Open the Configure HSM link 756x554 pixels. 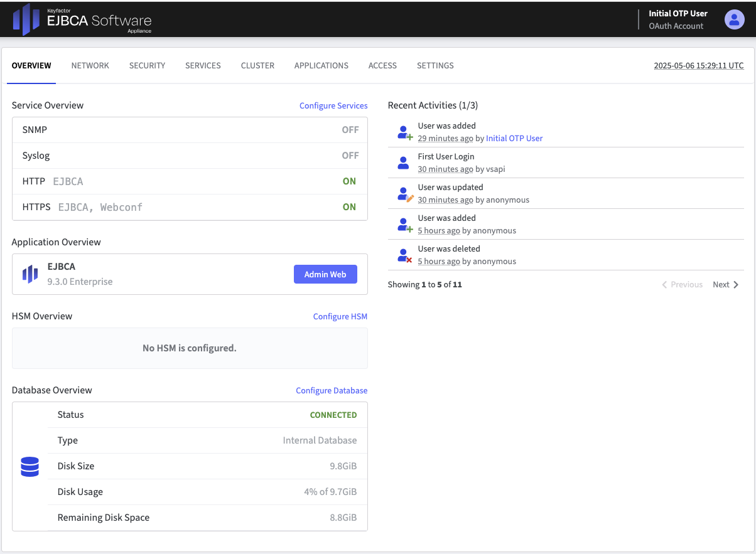(x=340, y=317)
